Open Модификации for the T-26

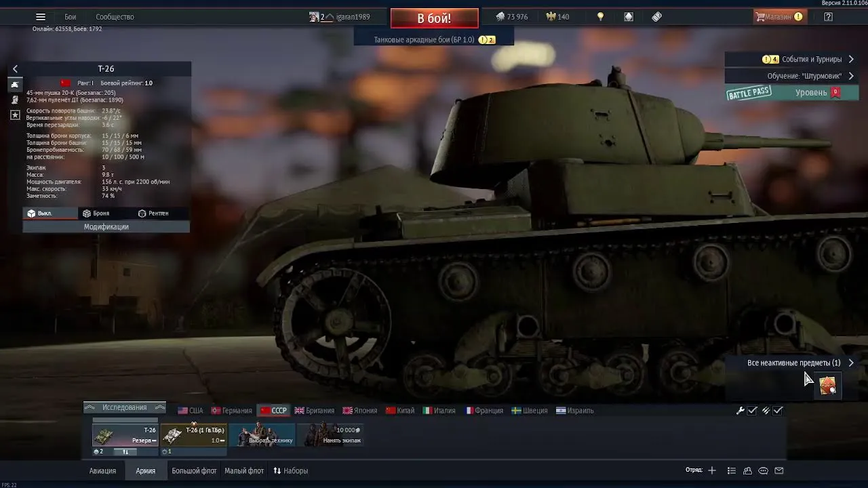(106, 227)
